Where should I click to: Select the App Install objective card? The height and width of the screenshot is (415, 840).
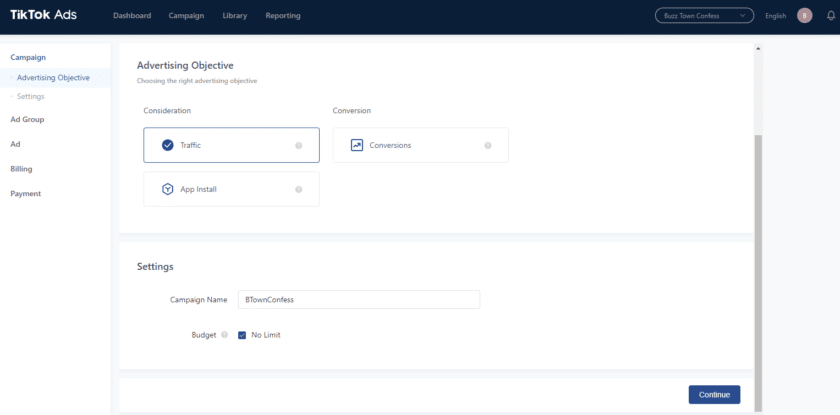[231, 189]
